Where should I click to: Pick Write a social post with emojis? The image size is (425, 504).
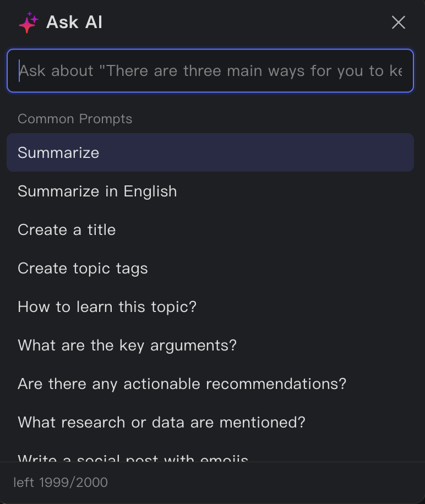[133, 458]
